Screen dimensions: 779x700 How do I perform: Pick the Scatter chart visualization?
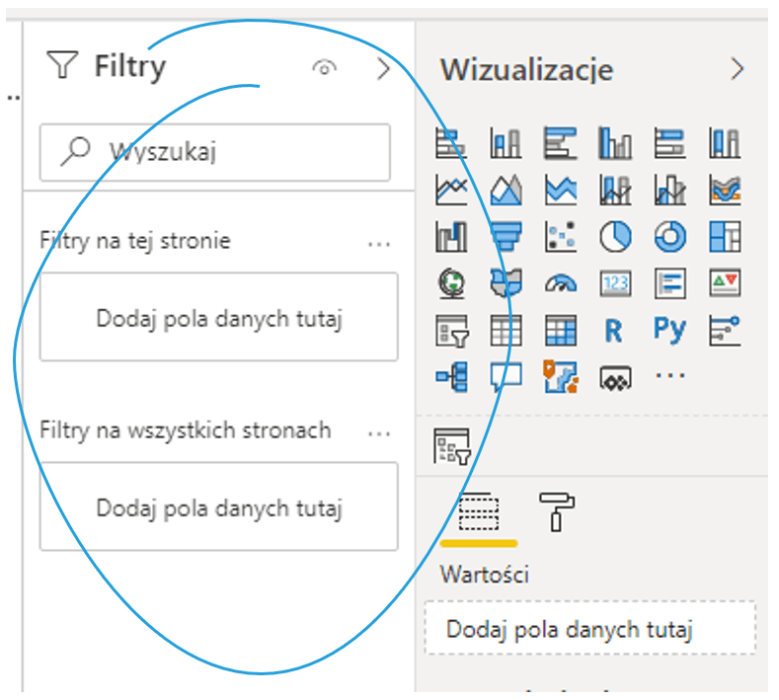[x=560, y=237]
